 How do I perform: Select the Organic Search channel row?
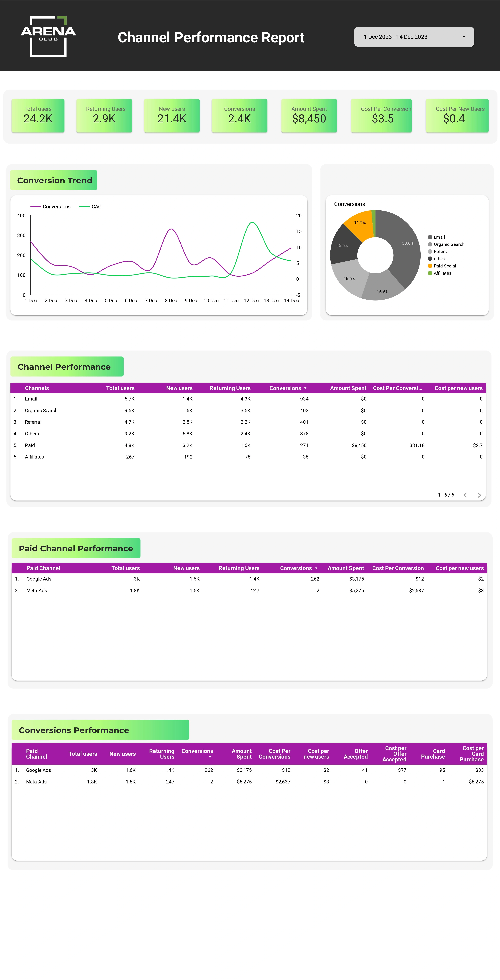tap(248, 410)
